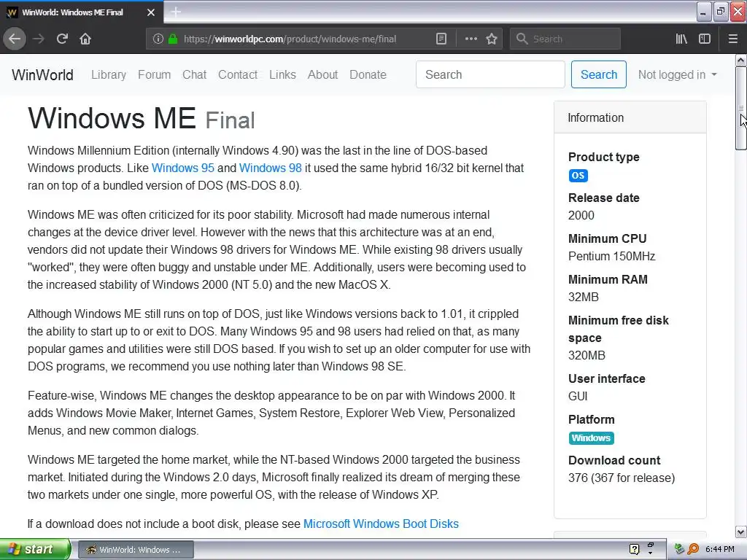
Task: Reload the page with the refresh icon
Action: (62, 39)
